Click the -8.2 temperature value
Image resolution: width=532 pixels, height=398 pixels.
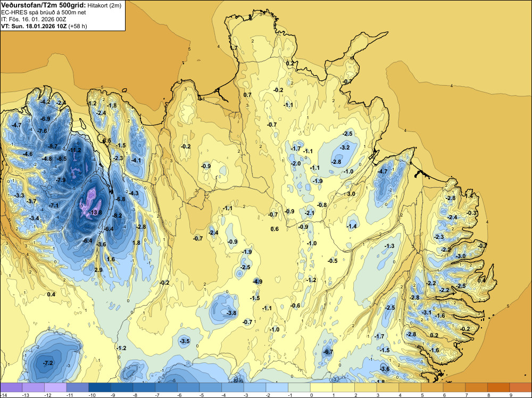pyautogui.click(x=117, y=215)
